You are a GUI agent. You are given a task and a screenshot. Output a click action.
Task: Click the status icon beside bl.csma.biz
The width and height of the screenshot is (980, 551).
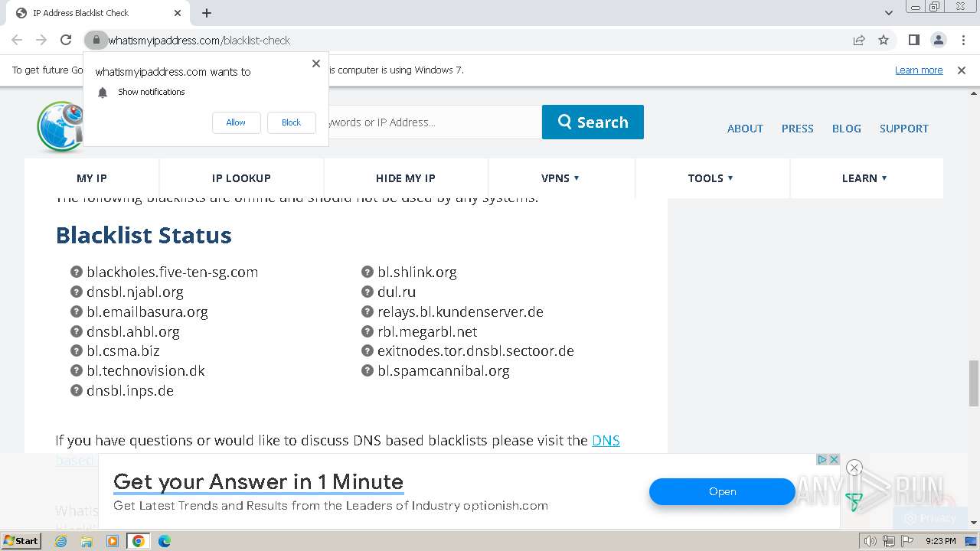77,350
